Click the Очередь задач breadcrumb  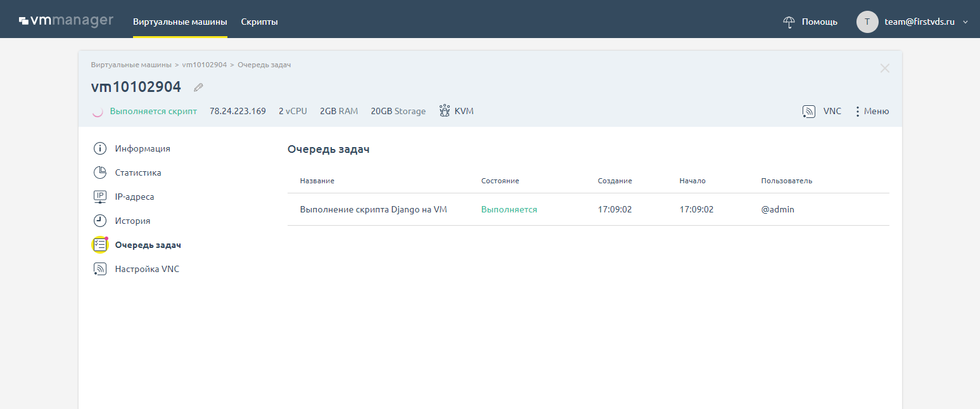(x=264, y=65)
